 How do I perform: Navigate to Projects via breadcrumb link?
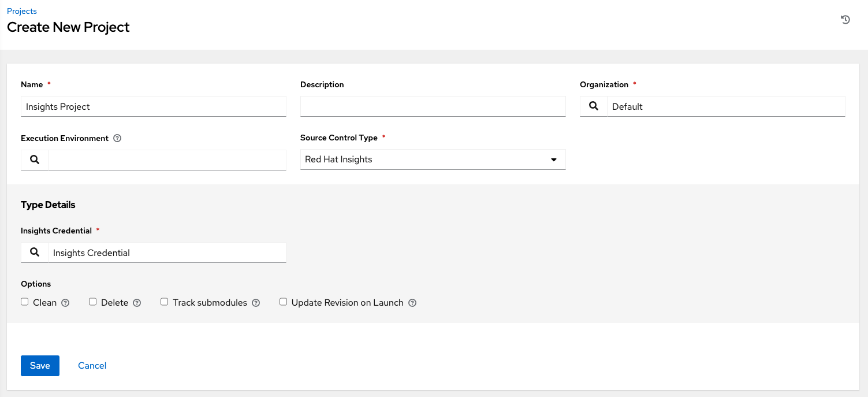pos(21,10)
